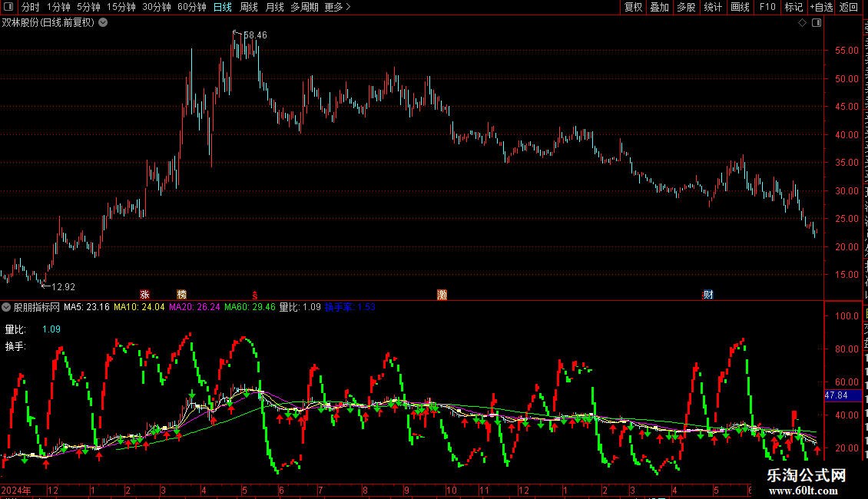Activate the 画线 drawing tool button
The height and width of the screenshot is (499, 868).
point(740,7)
